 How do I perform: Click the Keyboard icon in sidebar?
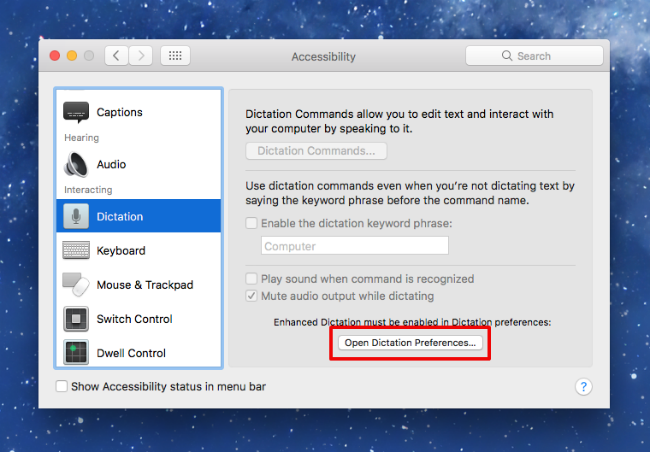(76, 250)
